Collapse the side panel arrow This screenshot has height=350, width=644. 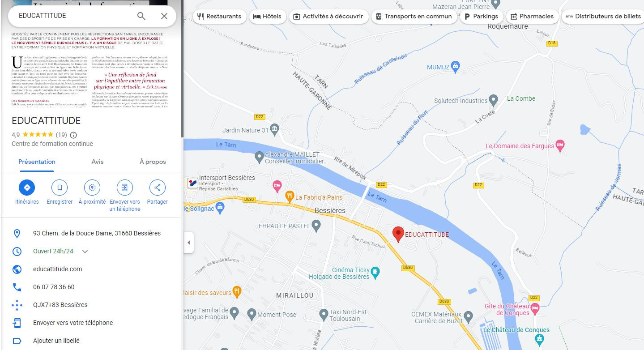[188, 243]
